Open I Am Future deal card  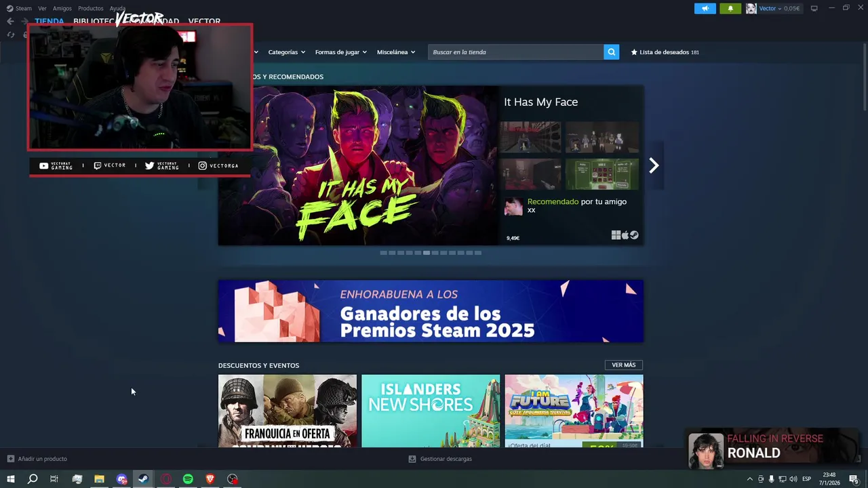[574, 411]
